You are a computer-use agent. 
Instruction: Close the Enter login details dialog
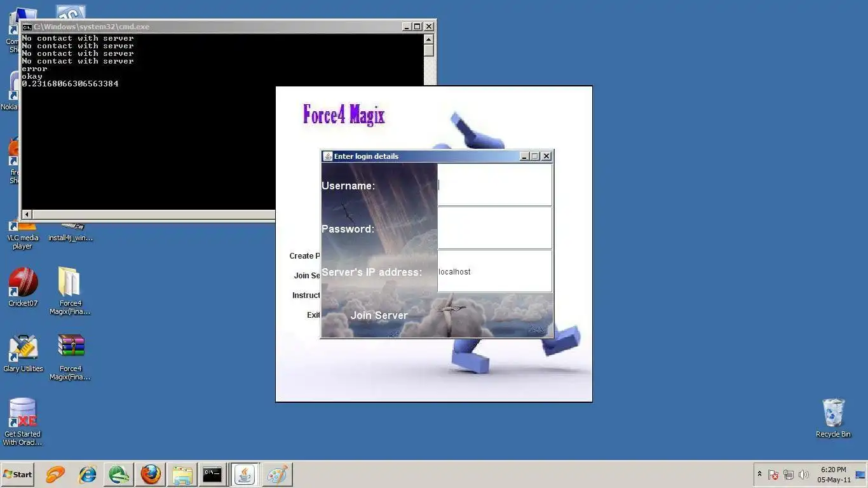pyautogui.click(x=546, y=156)
